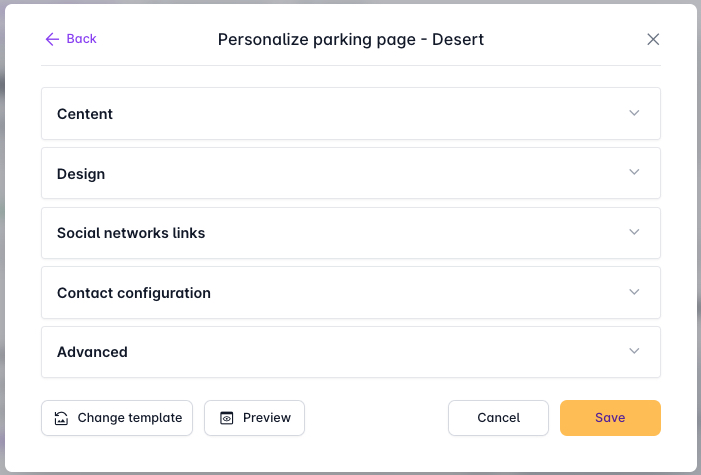Image resolution: width=701 pixels, height=475 pixels.
Task: Click the back arrow icon
Action: coord(52,39)
